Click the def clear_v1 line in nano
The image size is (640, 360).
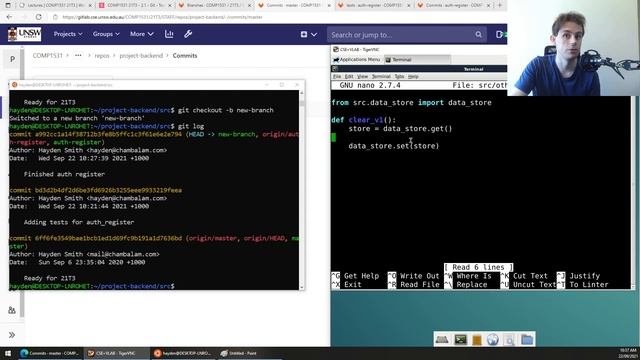tap(364, 120)
